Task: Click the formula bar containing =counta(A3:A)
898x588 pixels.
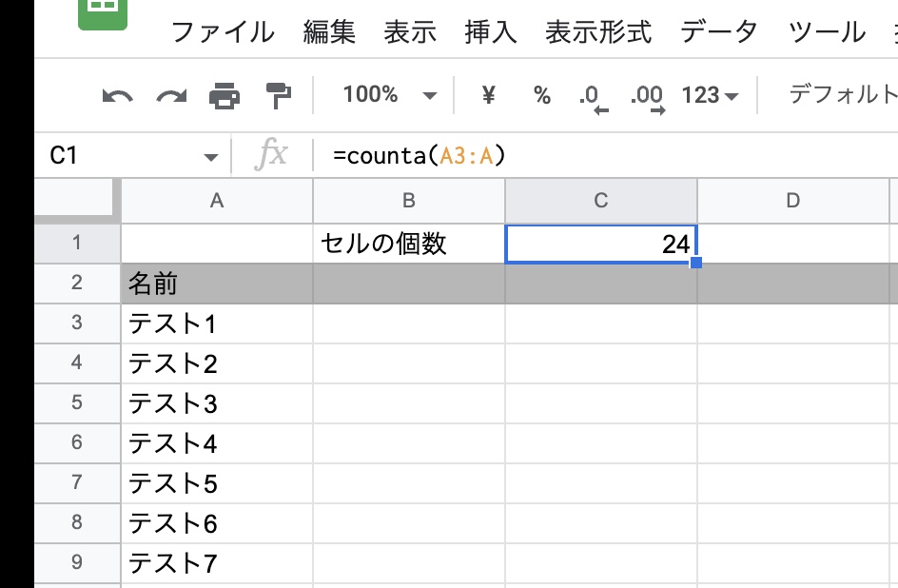Action: (x=571, y=155)
